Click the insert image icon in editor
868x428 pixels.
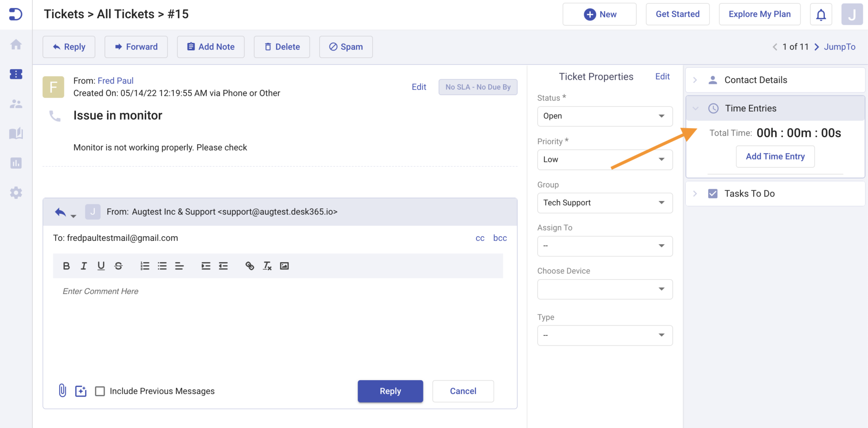point(284,266)
